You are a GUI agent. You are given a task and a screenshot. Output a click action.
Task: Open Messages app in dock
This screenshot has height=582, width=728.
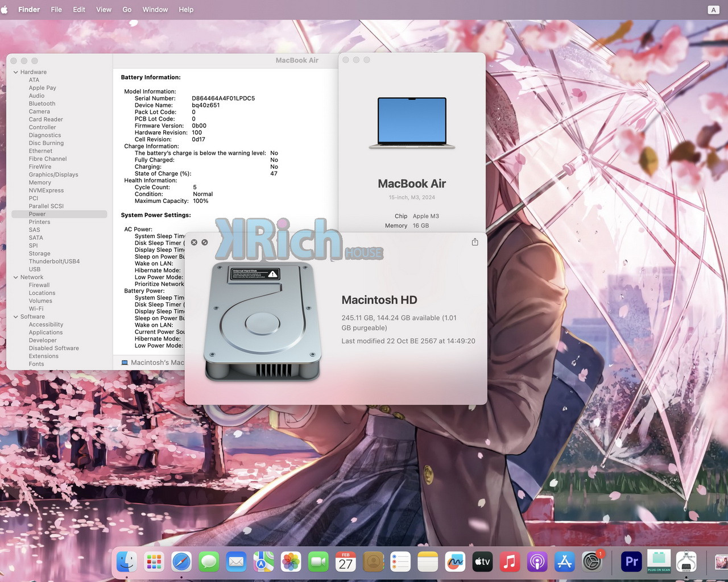click(209, 562)
